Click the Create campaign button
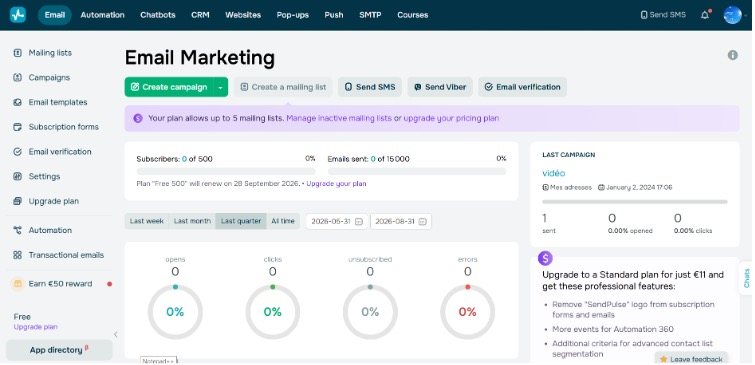The height and width of the screenshot is (365, 755). coord(169,87)
